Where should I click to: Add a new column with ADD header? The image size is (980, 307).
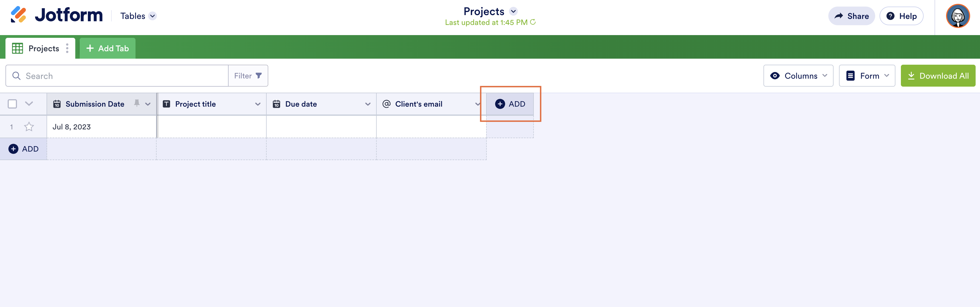[x=510, y=104]
